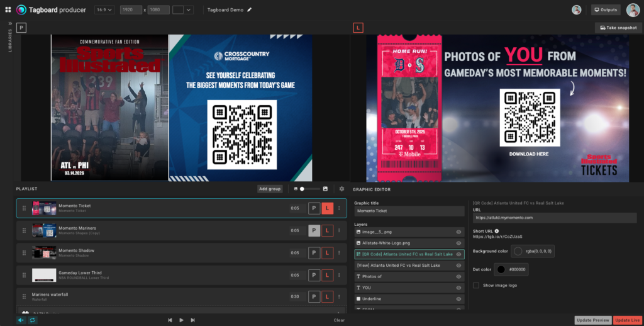Click Clear in the playback bar

click(339, 320)
